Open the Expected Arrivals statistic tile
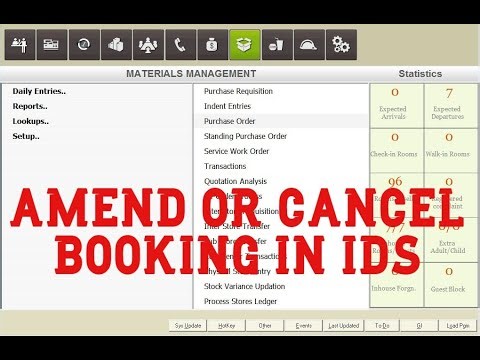 (396, 106)
